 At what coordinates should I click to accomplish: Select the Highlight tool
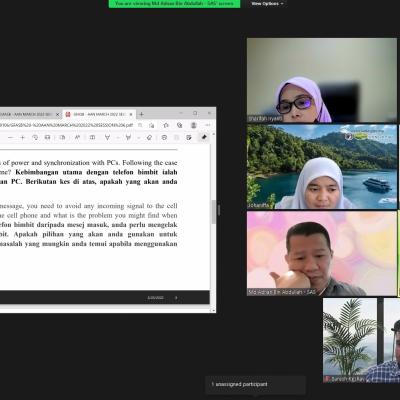(x=128, y=137)
